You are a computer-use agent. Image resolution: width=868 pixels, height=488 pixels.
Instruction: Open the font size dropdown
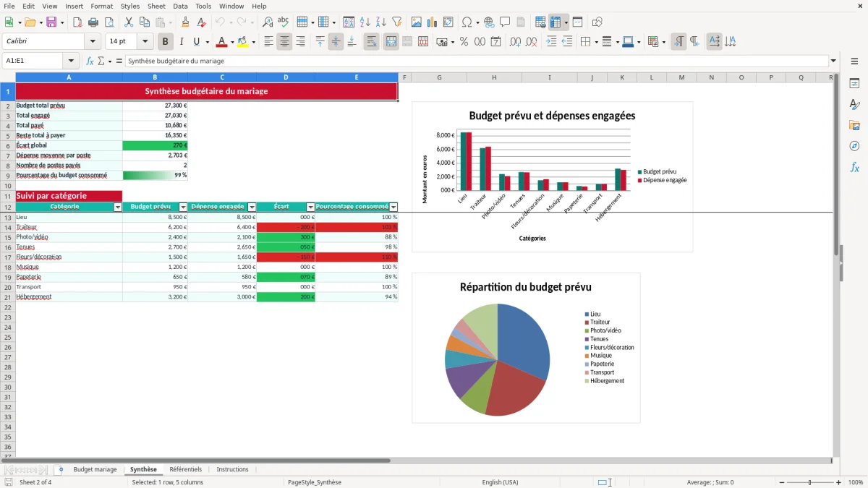(145, 42)
